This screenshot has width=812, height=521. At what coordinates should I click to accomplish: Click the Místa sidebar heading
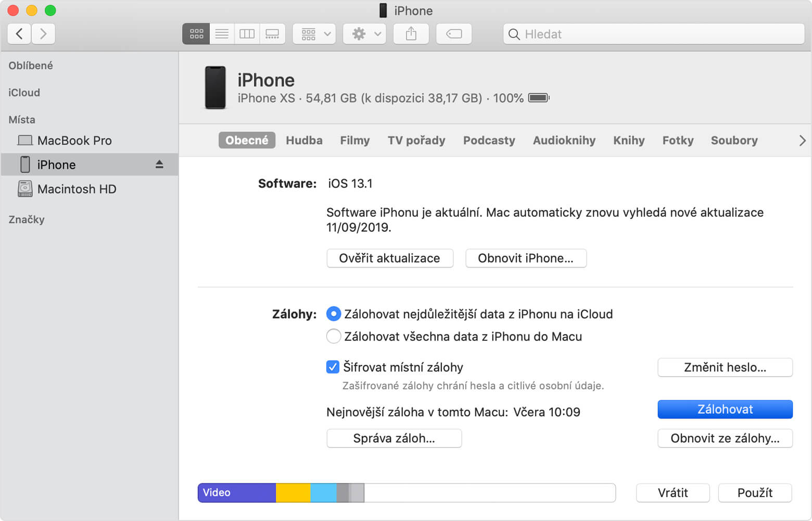tap(22, 120)
